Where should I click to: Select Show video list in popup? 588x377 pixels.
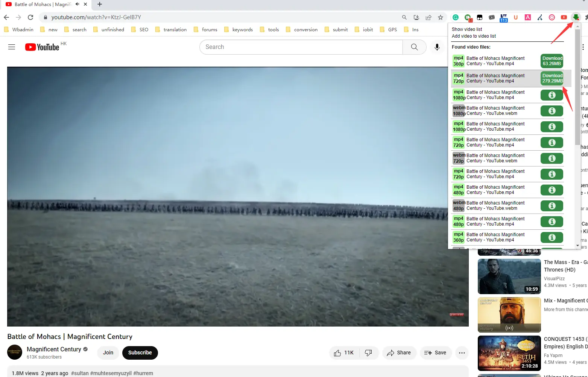(467, 29)
